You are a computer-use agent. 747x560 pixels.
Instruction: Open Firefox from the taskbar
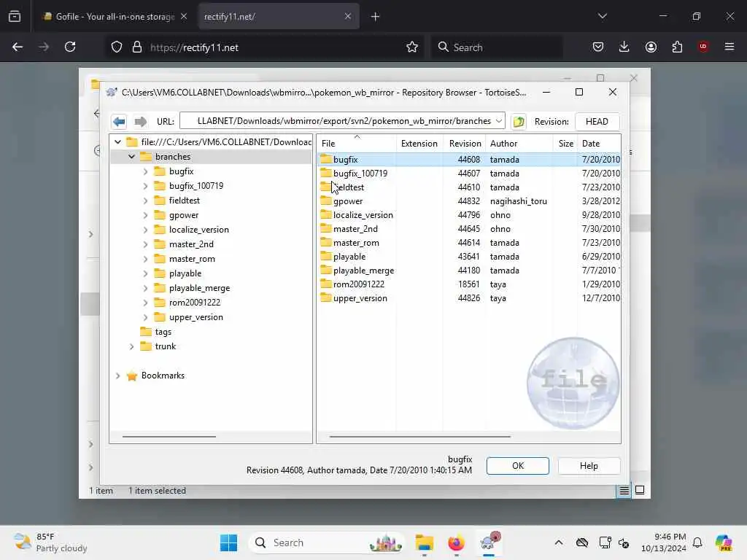point(457,542)
